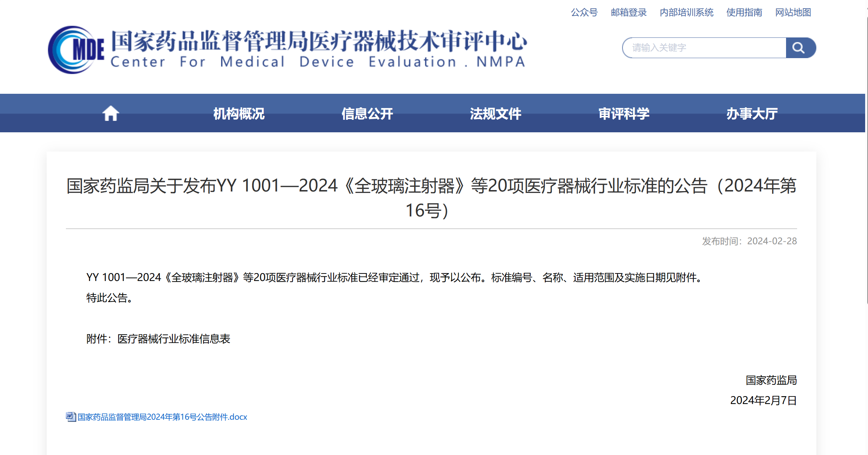Click the 公众号 link at top
Viewport: 868px width, 455px height.
click(x=584, y=12)
